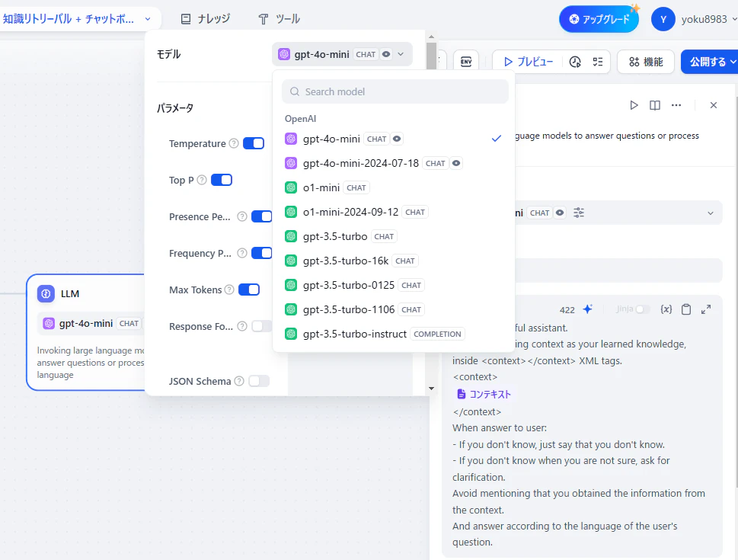Select gpt-4o-mini-2024-07-18 model
The width and height of the screenshot is (738, 560).
pyautogui.click(x=394, y=164)
